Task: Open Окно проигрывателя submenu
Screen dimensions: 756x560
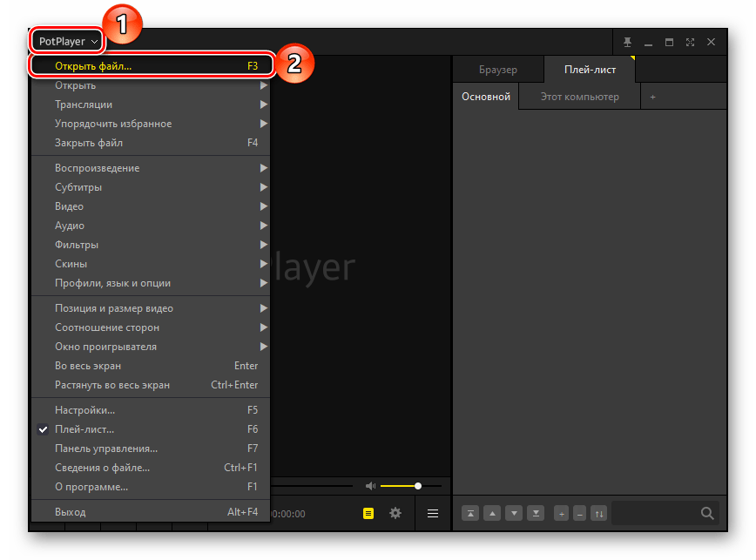Action: click(151, 347)
